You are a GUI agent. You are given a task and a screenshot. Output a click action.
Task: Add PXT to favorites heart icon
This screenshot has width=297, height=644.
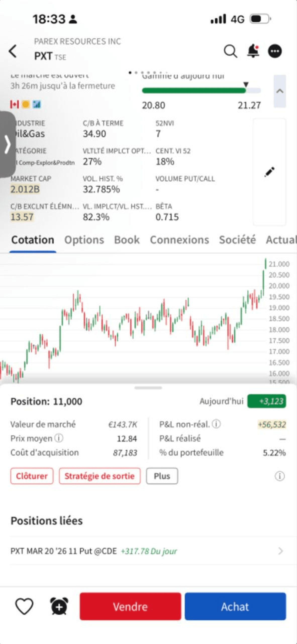pos(24,606)
